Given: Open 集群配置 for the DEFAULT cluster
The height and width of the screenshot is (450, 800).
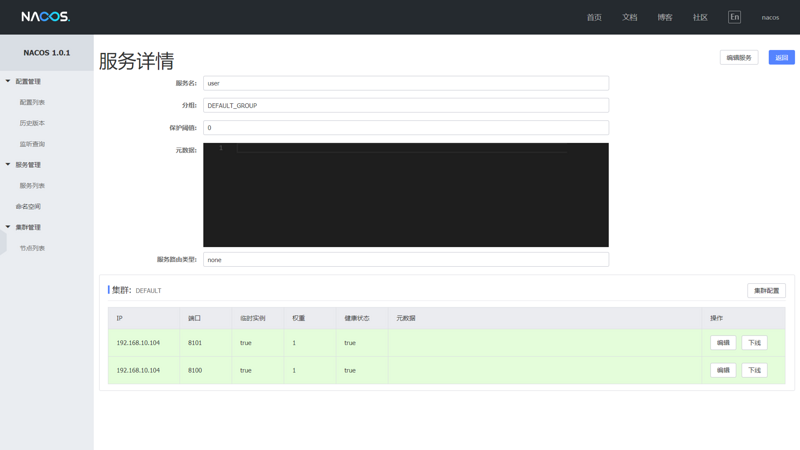Looking at the screenshot, I should pos(766,290).
